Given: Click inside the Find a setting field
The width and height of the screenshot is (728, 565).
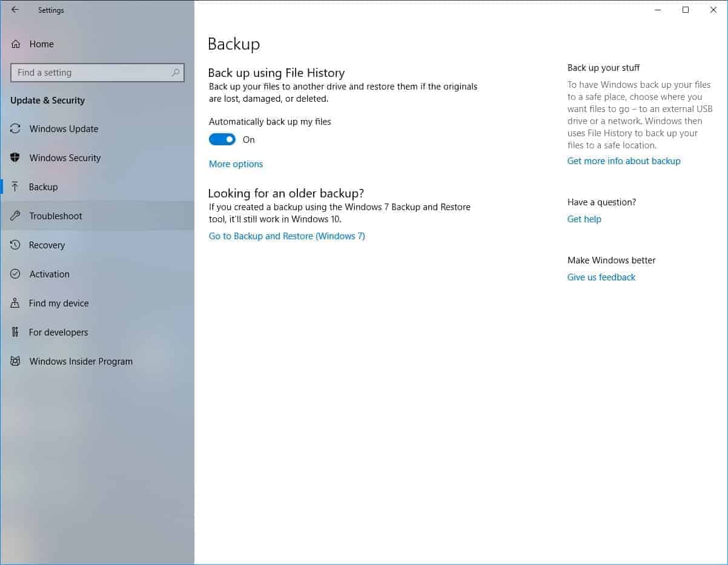Looking at the screenshot, I should pyautogui.click(x=91, y=73).
